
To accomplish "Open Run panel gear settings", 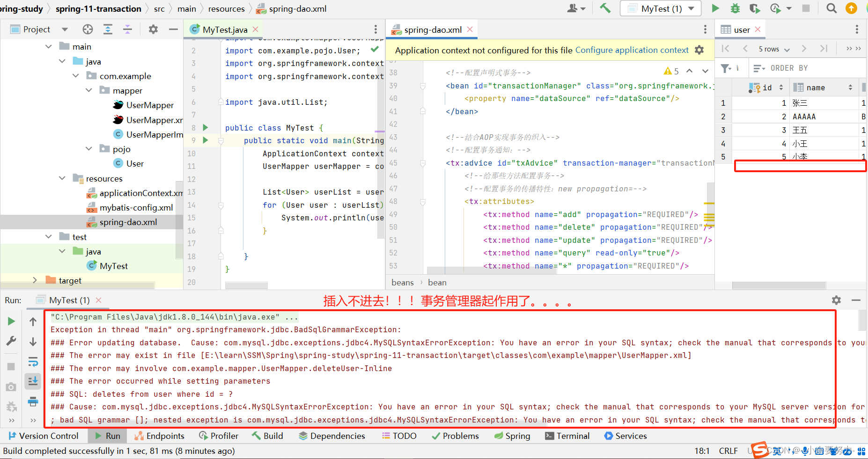I will (836, 300).
